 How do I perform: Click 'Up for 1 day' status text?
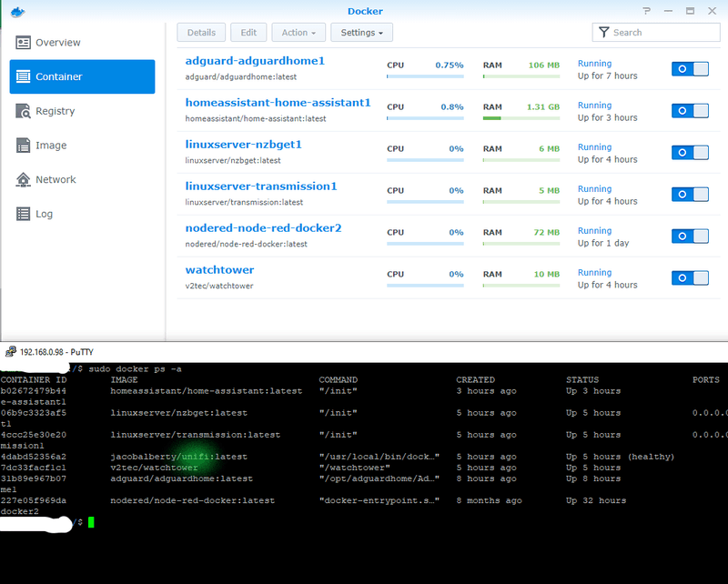pyautogui.click(x=603, y=243)
